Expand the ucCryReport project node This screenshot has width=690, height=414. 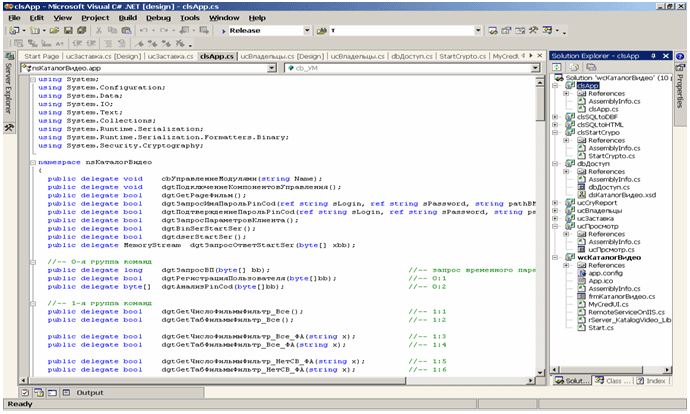coord(556,203)
